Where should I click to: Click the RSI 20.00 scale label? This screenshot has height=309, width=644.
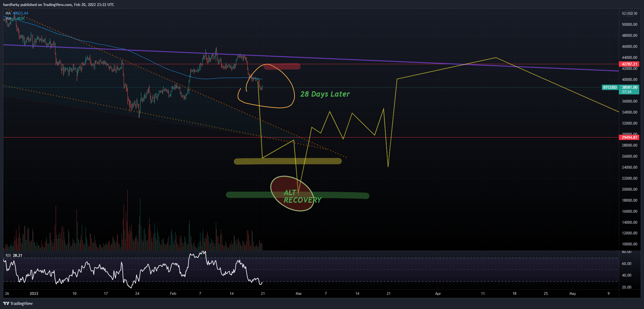pos(627,287)
